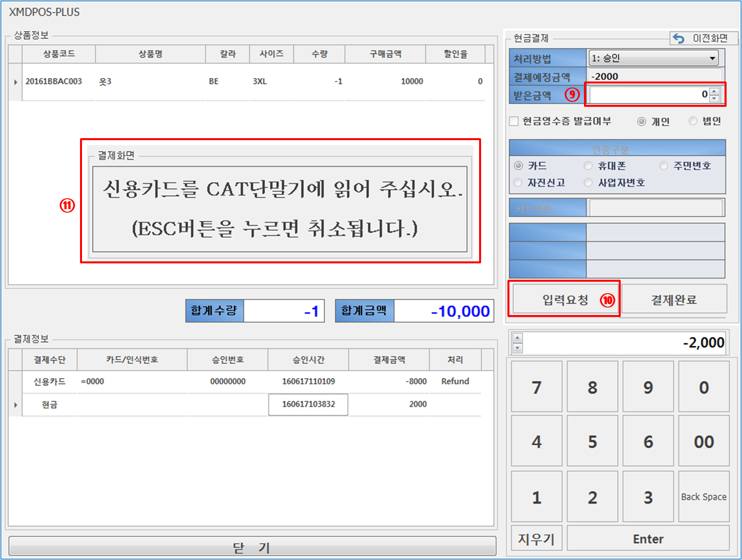
Task: Click the 사이즈 column header
Action: 271,54
